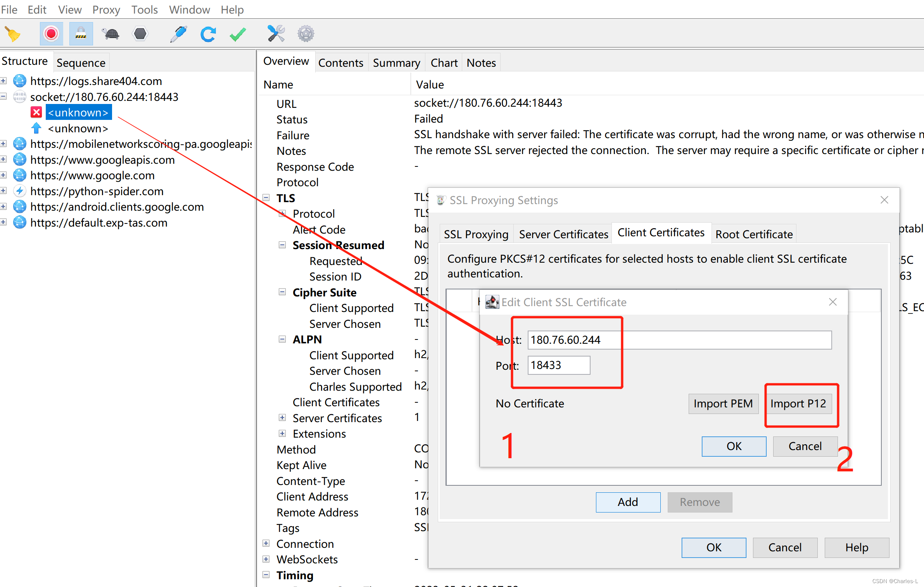This screenshot has height=587, width=924.
Task: Click Edit Client SSL Certificate title icon
Action: point(492,302)
